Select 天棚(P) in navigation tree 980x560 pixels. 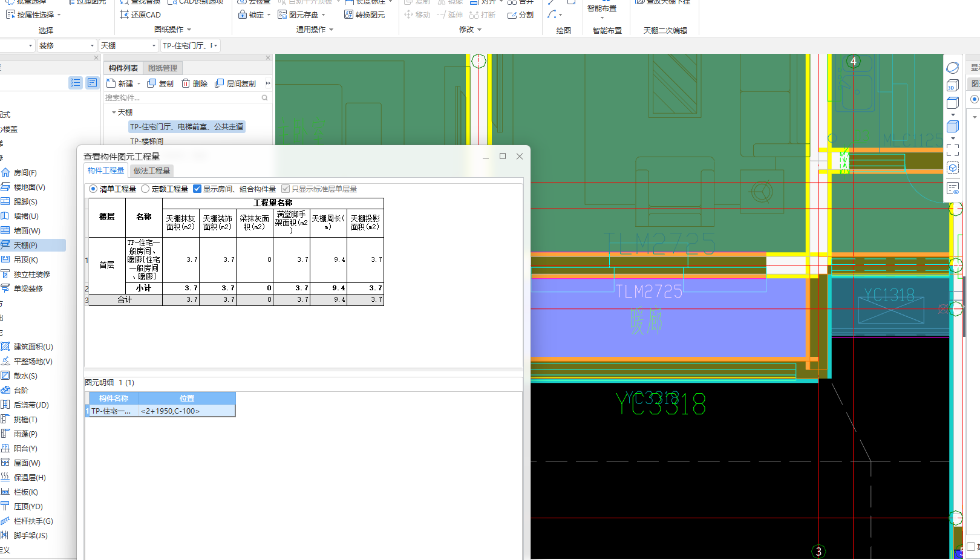click(25, 246)
